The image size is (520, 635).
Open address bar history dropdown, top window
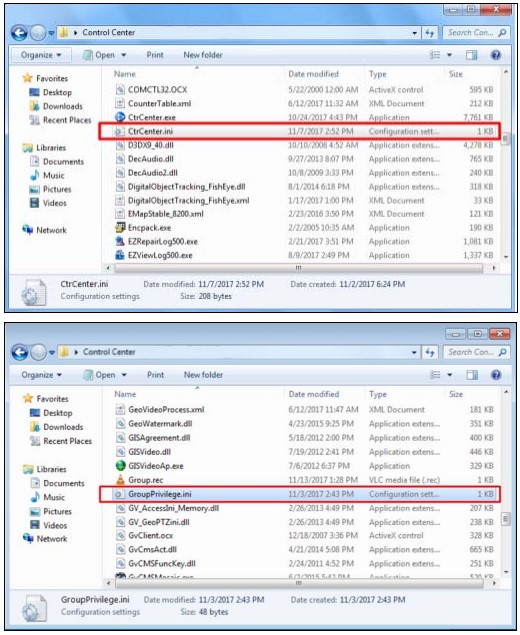(x=415, y=33)
